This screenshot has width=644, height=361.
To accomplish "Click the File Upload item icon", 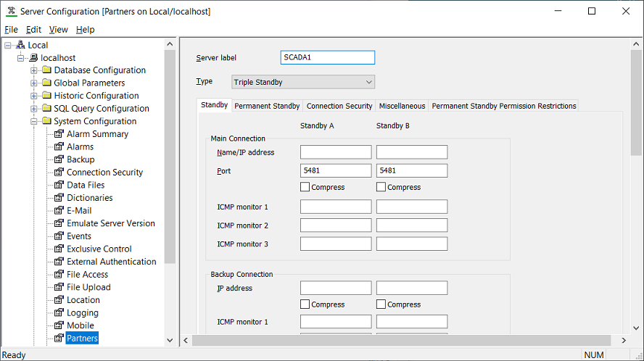I will coord(59,287).
